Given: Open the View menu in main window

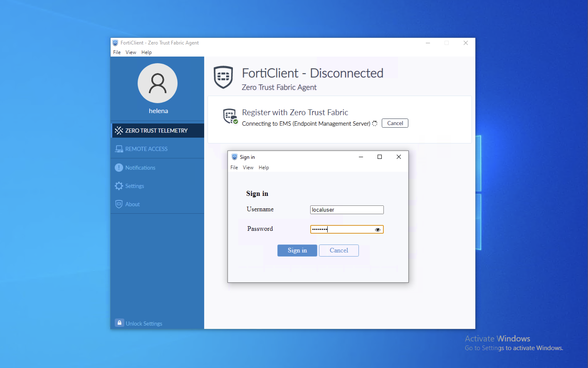Looking at the screenshot, I should 131,52.
